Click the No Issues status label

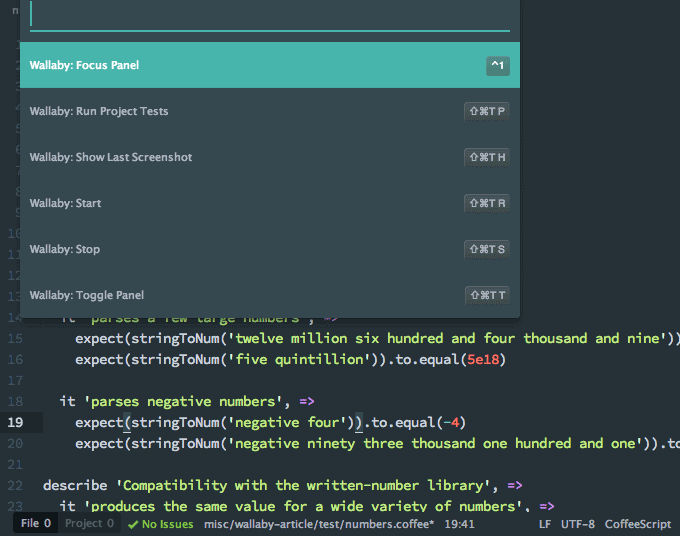tap(167, 524)
